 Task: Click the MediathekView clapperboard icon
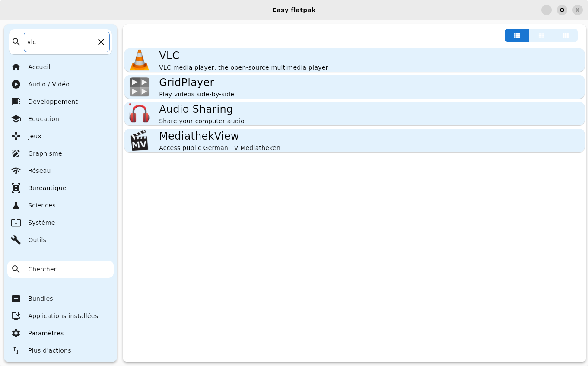click(140, 140)
